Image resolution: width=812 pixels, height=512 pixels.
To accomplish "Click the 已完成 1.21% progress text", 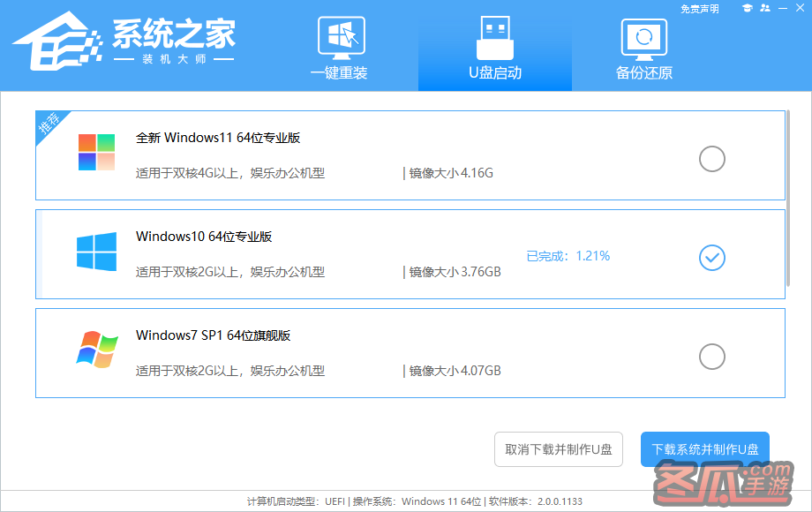I will tap(568, 256).
